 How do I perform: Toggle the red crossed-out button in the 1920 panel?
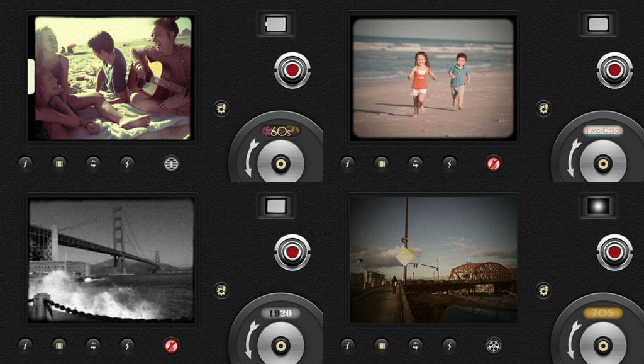pyautogui.click(x=171, y=345)
